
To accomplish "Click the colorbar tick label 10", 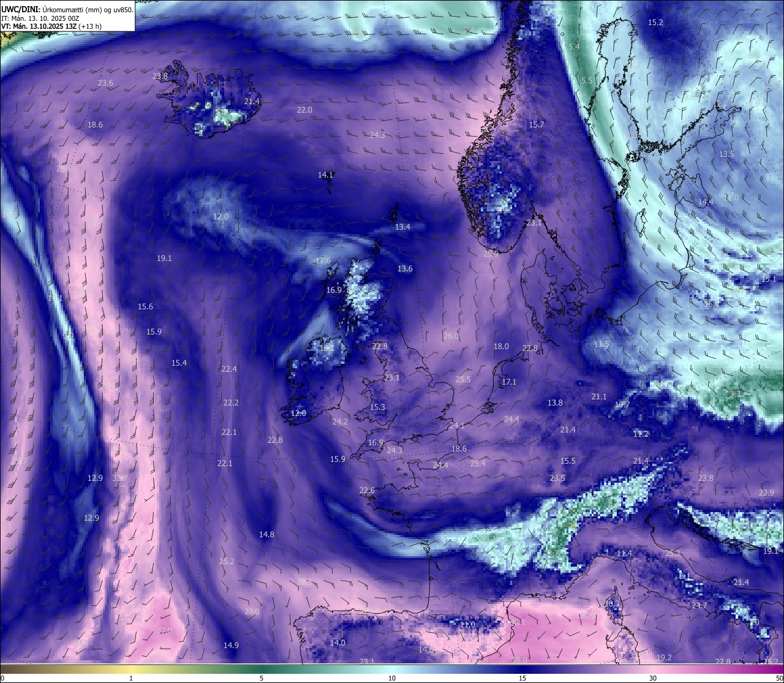I will coord(392,678).
